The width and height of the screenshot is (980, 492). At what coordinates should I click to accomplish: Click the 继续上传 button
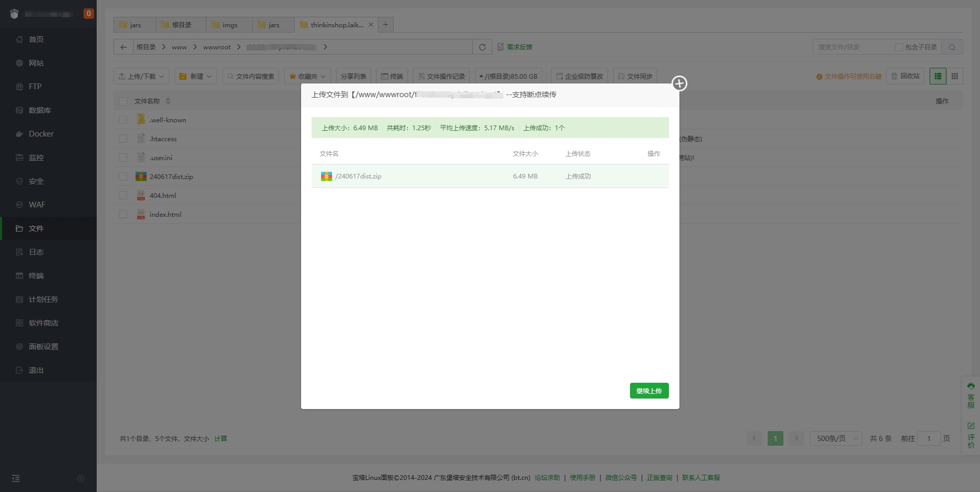coord(649,391)
